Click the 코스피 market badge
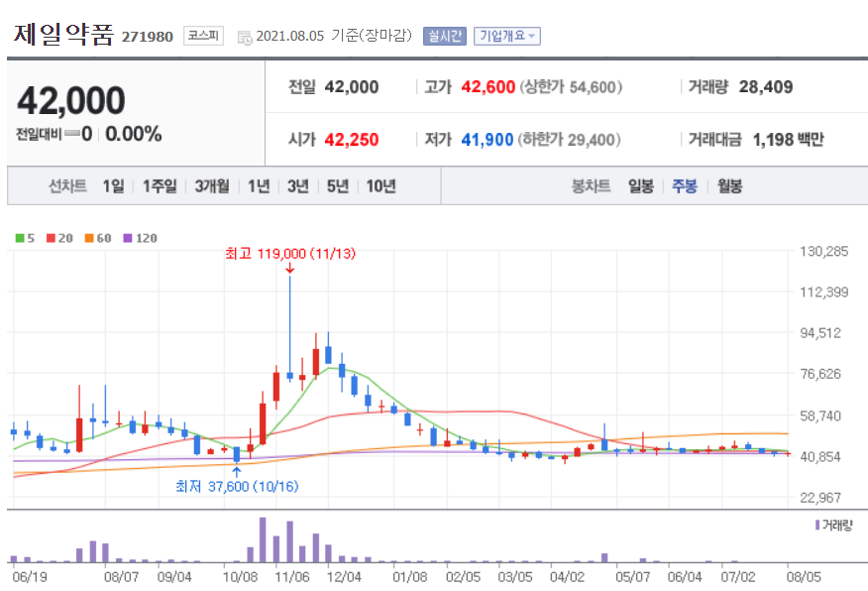 coord(203,36)
